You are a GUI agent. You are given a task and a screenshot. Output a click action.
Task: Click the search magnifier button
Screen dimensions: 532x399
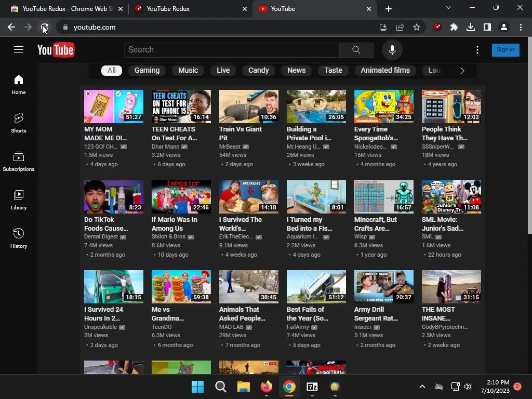pos(356,50)
